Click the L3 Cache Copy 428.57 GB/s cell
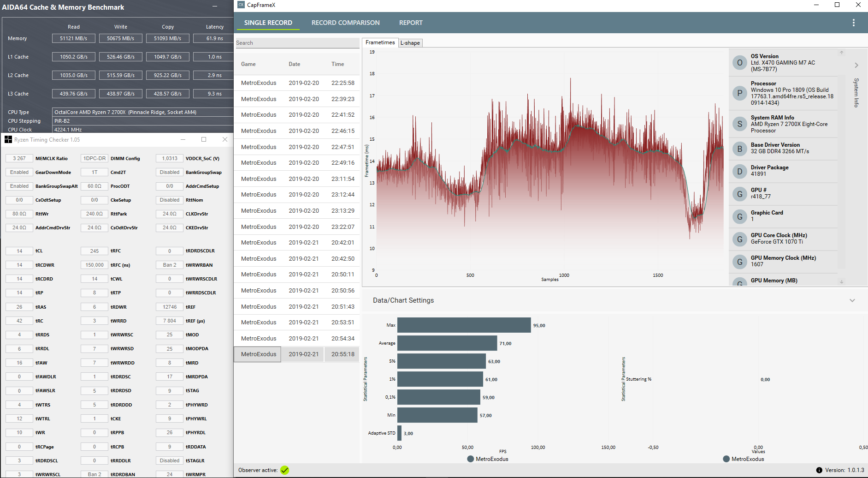 point(168,94)
